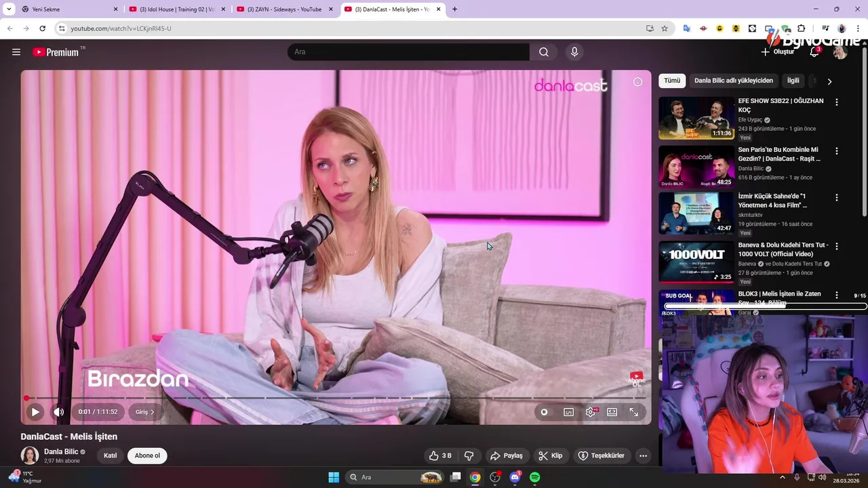Dislike the video
The image size is (868, 488).
coord(469,455)
